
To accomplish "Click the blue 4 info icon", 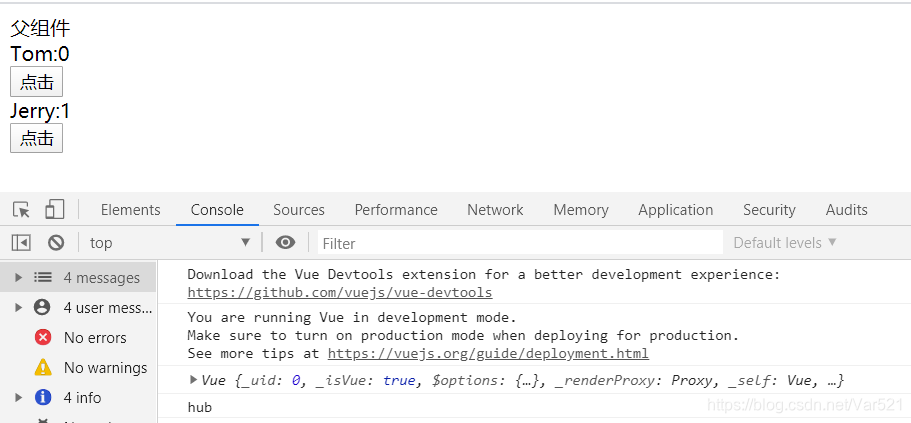I will [x=43, y=397].
